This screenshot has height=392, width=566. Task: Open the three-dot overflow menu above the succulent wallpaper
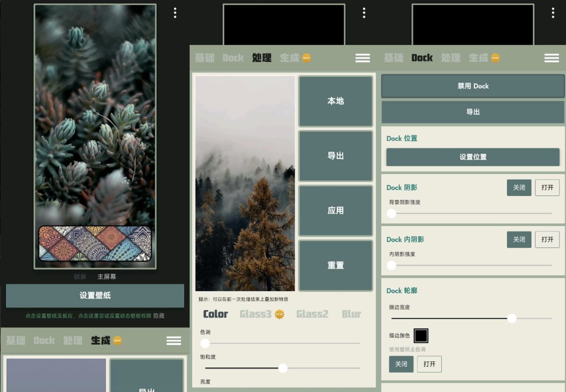(x=175, y=13)
